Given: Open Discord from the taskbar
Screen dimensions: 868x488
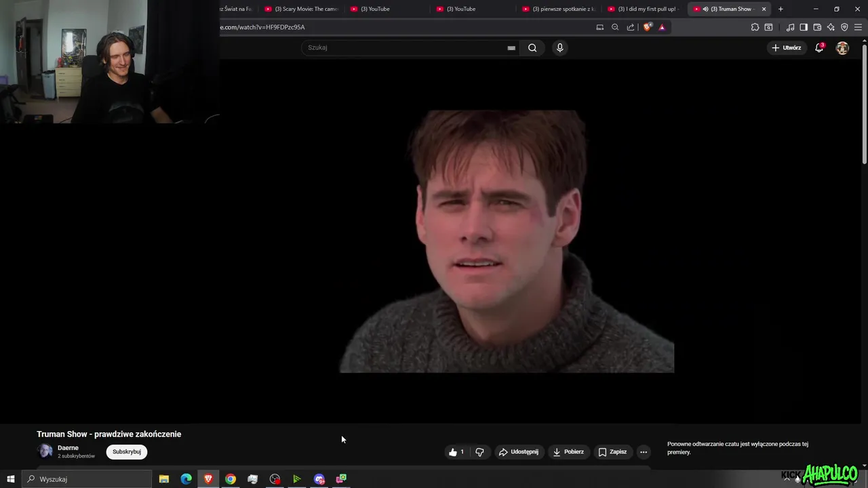Looking at the screenshot, I should (x=319, y=479).
